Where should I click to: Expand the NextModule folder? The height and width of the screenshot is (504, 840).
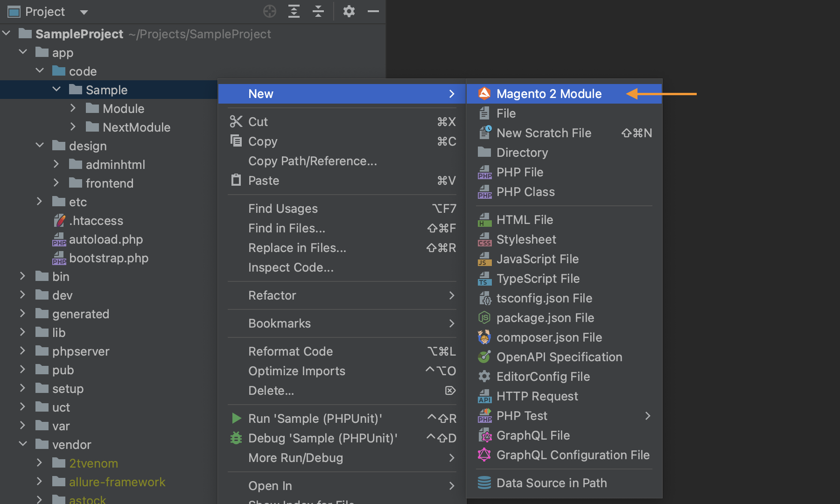(73, 127)
